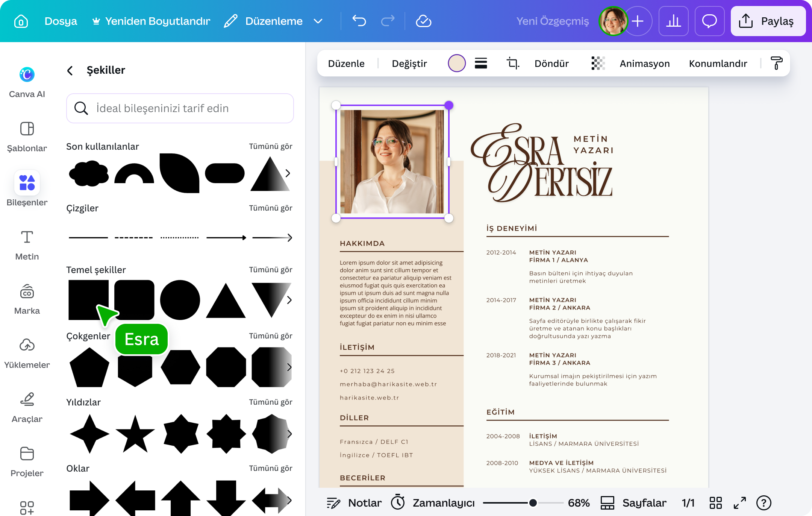
Task: Open the Dosya menu
Action: pyautogui.click(x=61, y=21)
